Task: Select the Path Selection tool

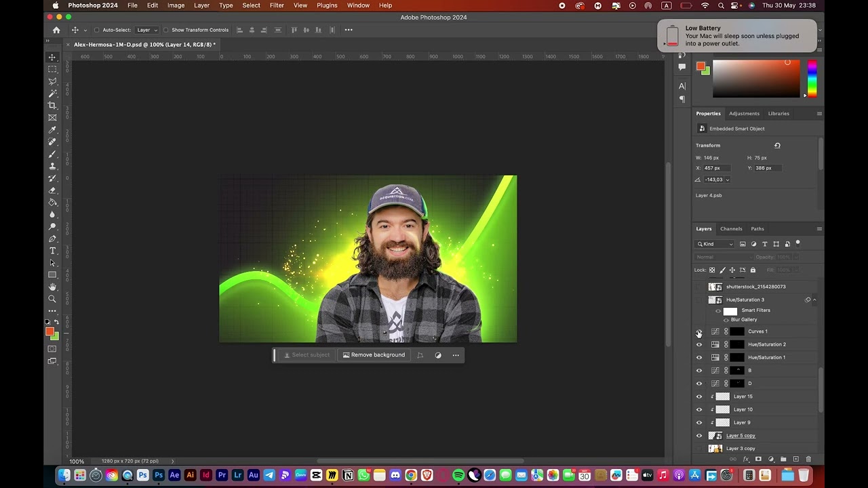Action: click(52, 263)
